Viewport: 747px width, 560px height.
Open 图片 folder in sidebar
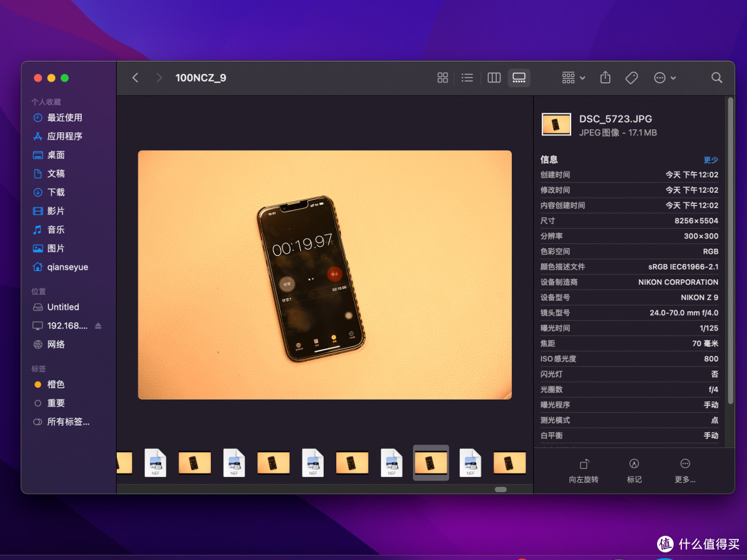coord(56,248)
